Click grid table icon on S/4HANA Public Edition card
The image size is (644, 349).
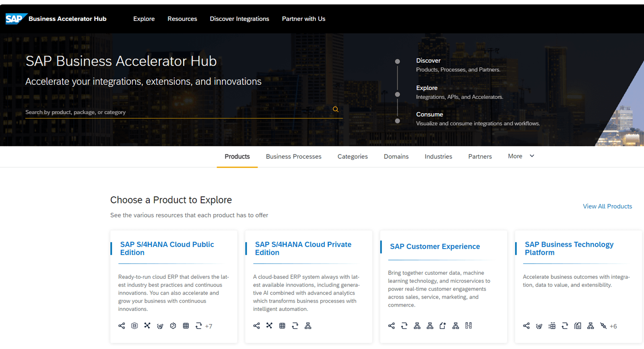tap(186, 326)
